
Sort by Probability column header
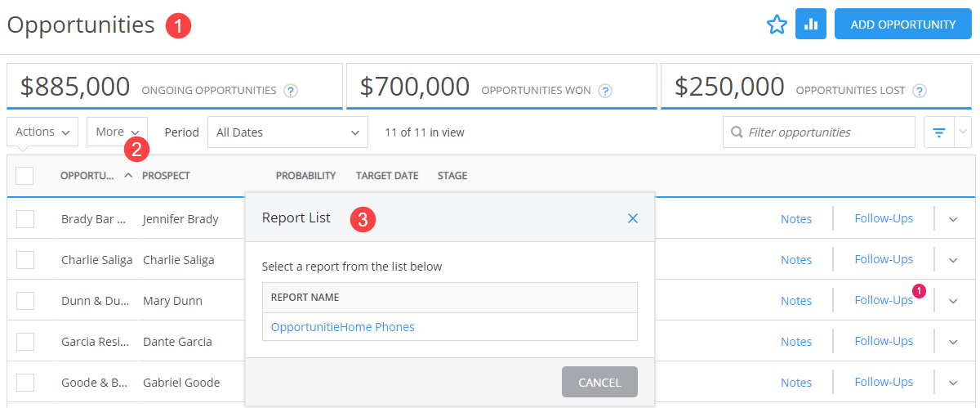(x=305, y=176)
